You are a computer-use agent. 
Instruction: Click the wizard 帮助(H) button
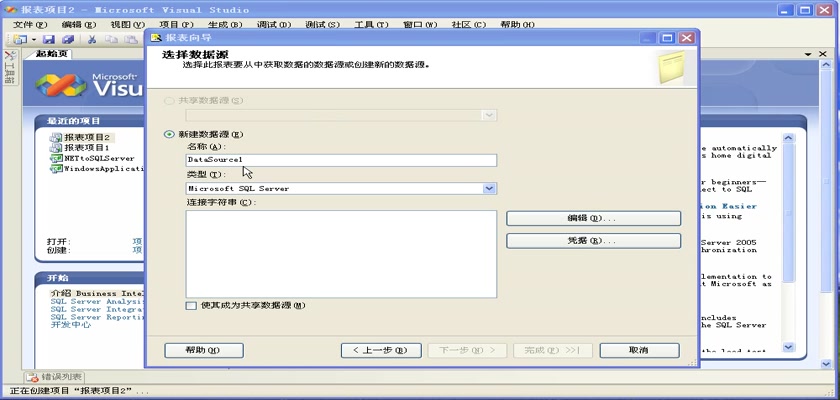click(x=204, y=350)
